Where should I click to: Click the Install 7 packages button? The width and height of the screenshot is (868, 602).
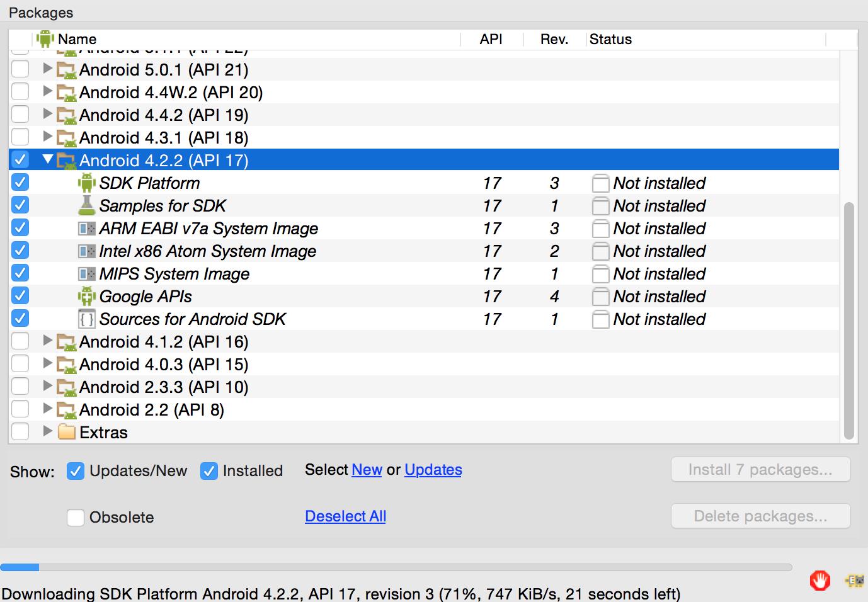(760, 470)
